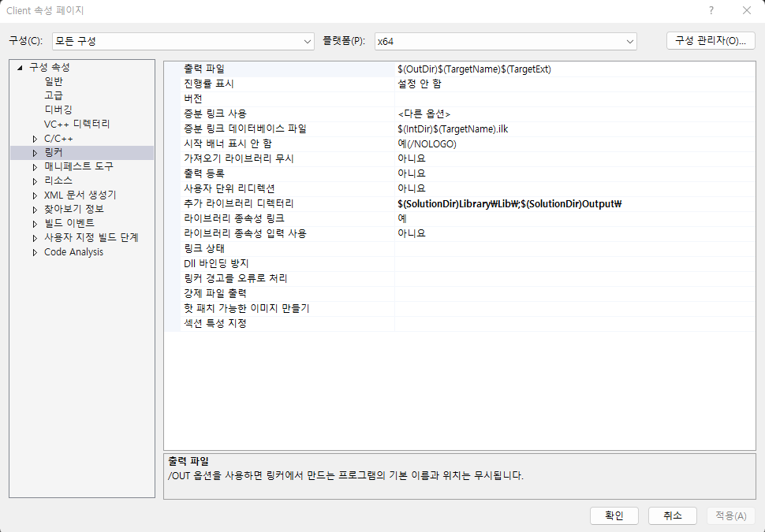The width and height of the screenshot is (765, 532).
Task: Select the 빌드 이벤트 tree label
Action: coord(69,223)
